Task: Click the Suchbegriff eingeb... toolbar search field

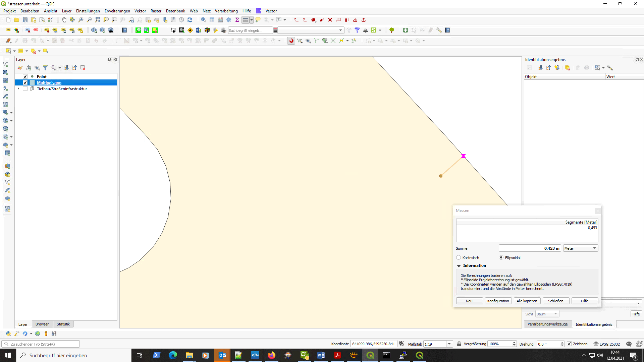Action: [x=250, y=30]
